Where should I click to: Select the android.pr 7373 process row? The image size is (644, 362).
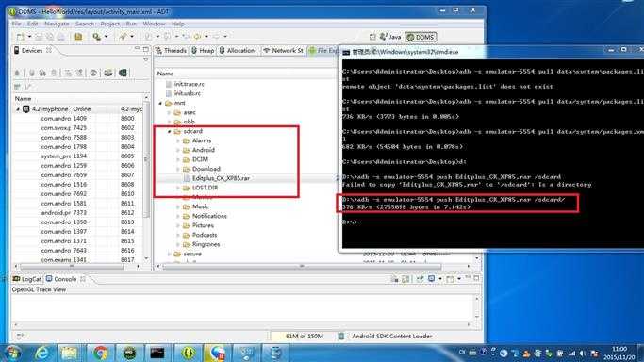(x=78, y=213)
